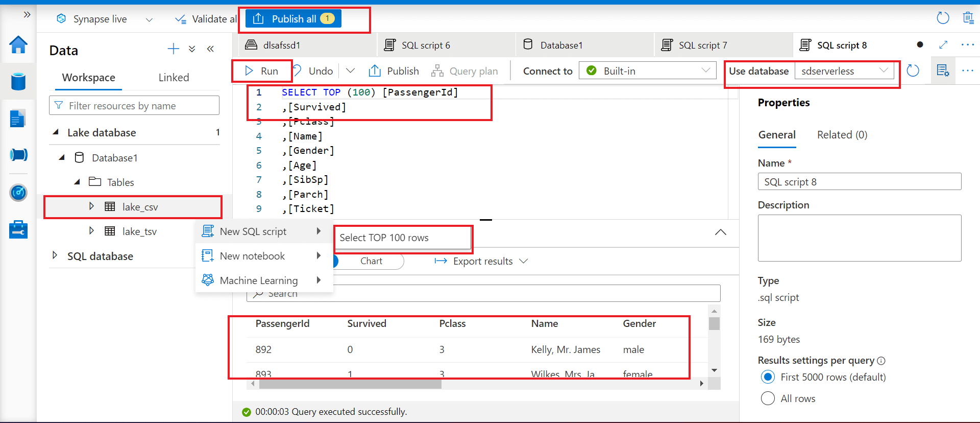This screenshot has height=423, width=980.
Task: Expand the lake_csv table node
Action: [x=91, y=206]
